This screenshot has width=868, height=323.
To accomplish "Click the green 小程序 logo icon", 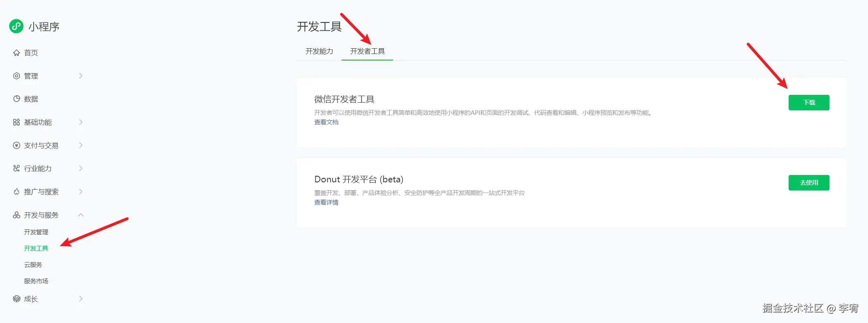I will [16, 26].
